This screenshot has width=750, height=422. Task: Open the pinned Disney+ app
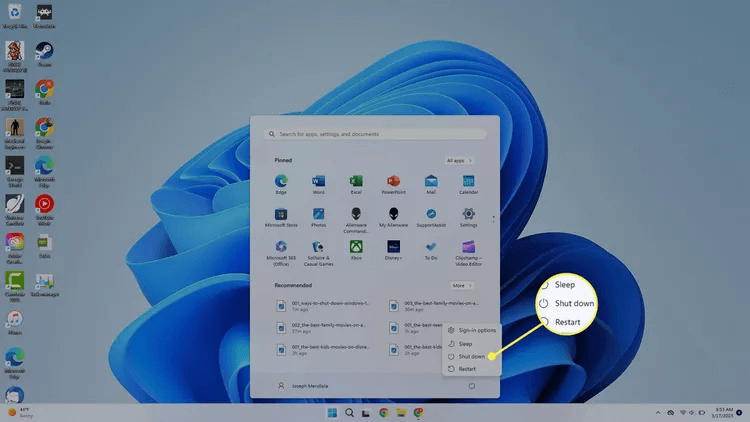click(x=393, y=250)
